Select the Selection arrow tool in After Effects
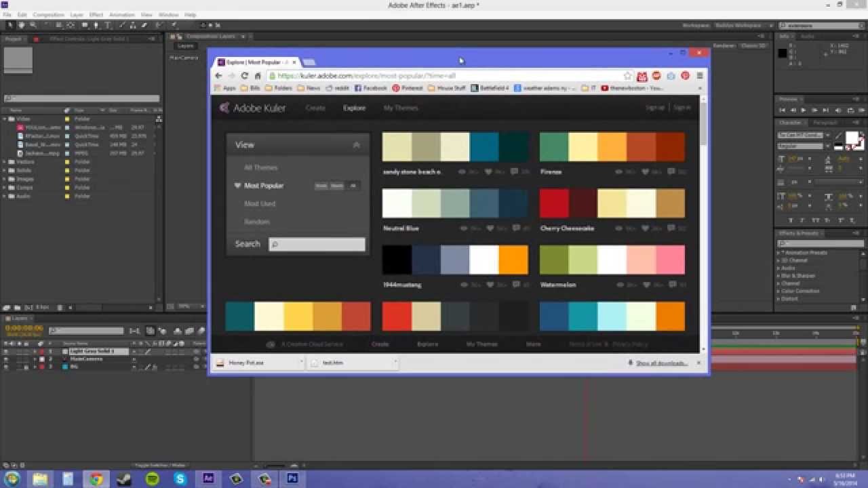The image size is (868, 488). pyautogui.click(x=10, y=25)
